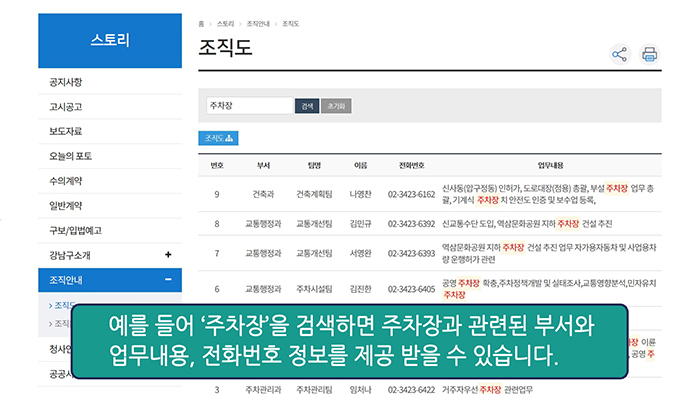Focus the 주차장 search input field
The height and width of the screenshot is (394, 700).
click(x=250, y=106)
